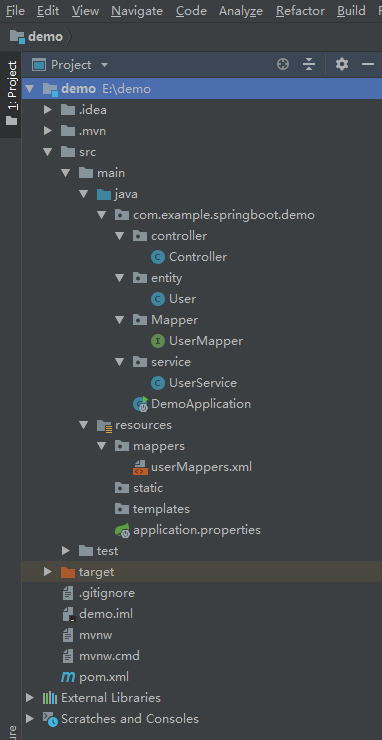Screen dimensions: 382x740
Task: Open the Refactor menu
Action: tap(300, 10)
